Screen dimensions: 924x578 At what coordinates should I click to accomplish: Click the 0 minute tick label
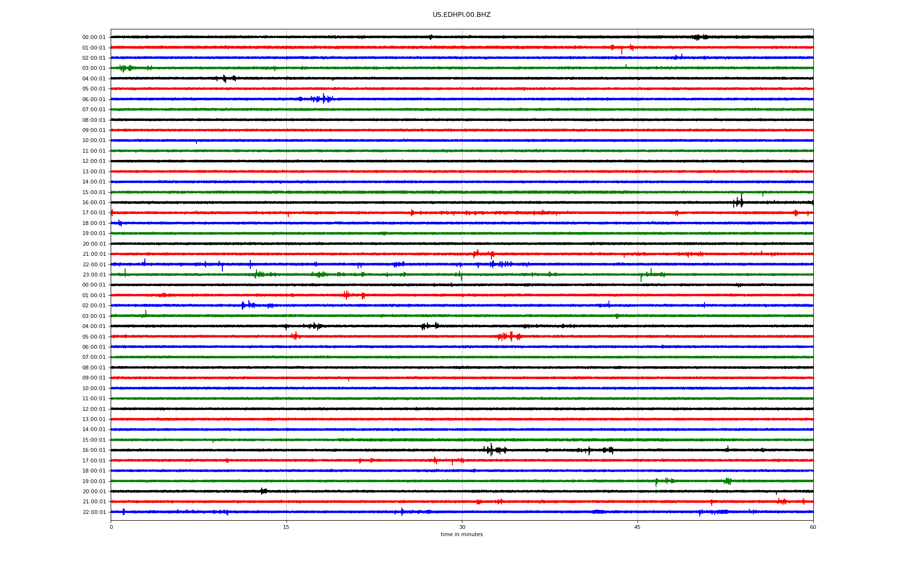[111, 527]
